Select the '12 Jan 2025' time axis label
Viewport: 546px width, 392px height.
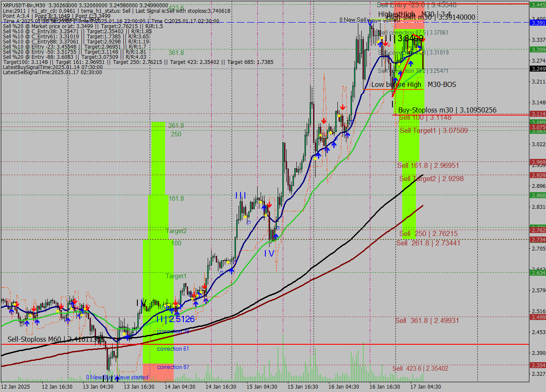[15, 387]
